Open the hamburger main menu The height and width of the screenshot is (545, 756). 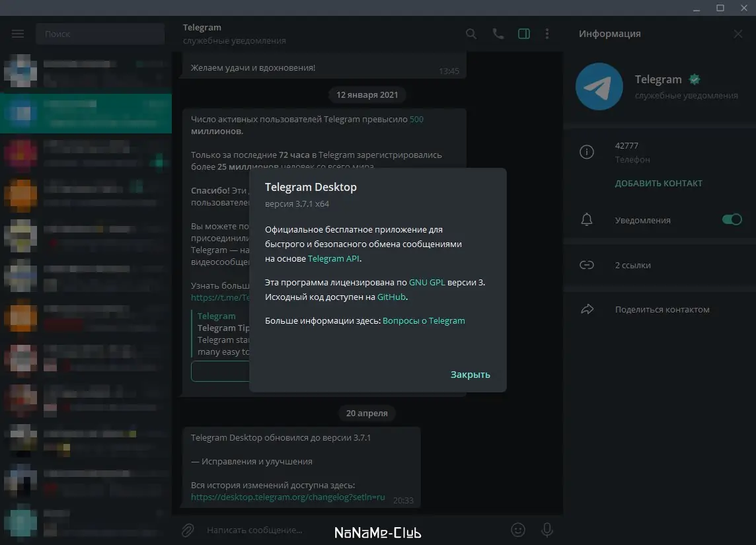18,34
